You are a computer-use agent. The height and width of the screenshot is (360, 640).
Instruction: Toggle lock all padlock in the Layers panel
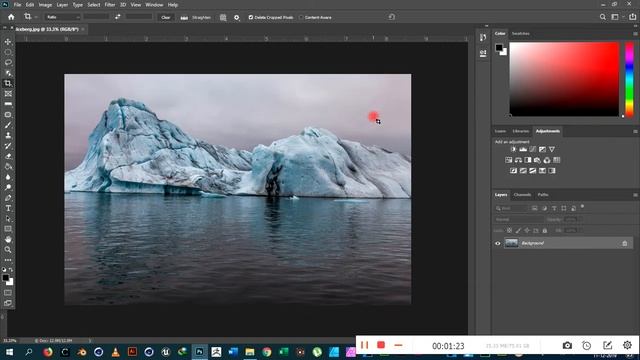tap(544, 231)
